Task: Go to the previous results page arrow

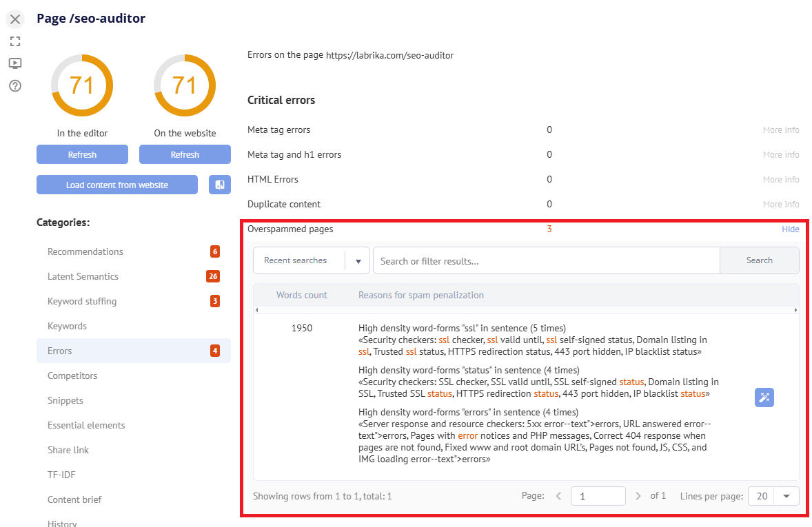Action: tap(559, 496)
